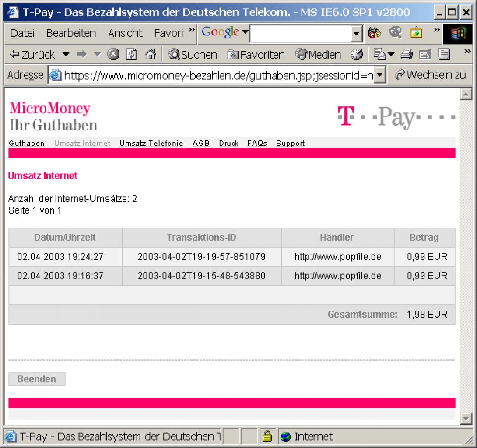Go to the Home page icon
The width and height of the screenshot is (477, 448).
pos(150,54)
